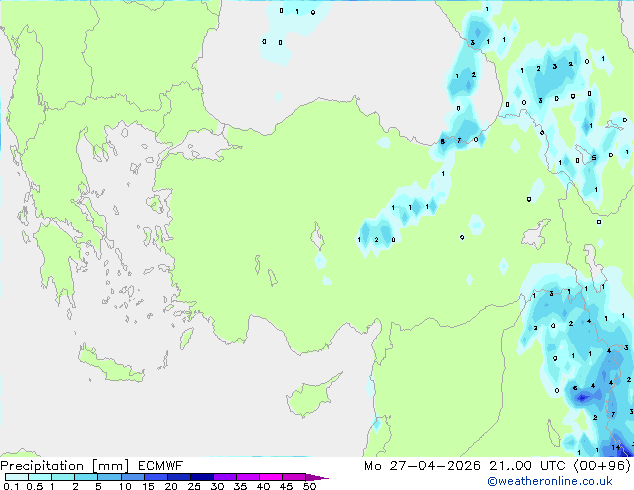Select the 5–10 mm legend swatch
This screenshot has width=634, height=490.
109,477
